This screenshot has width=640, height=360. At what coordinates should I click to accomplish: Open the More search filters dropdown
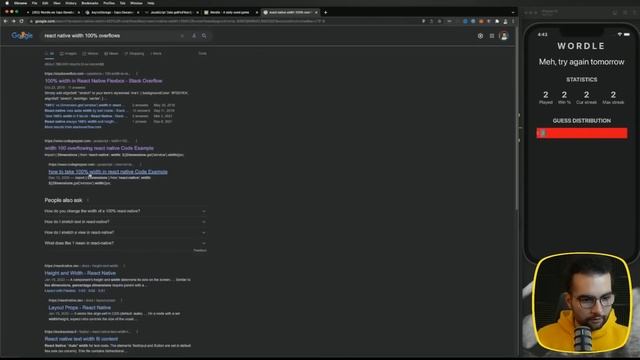[156, 53]
